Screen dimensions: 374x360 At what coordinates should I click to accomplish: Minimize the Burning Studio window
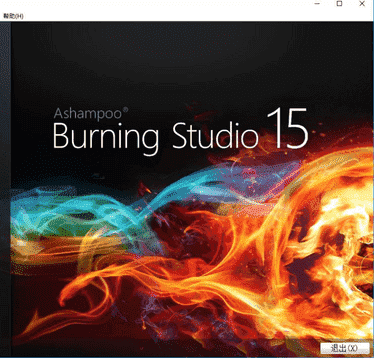317,4
